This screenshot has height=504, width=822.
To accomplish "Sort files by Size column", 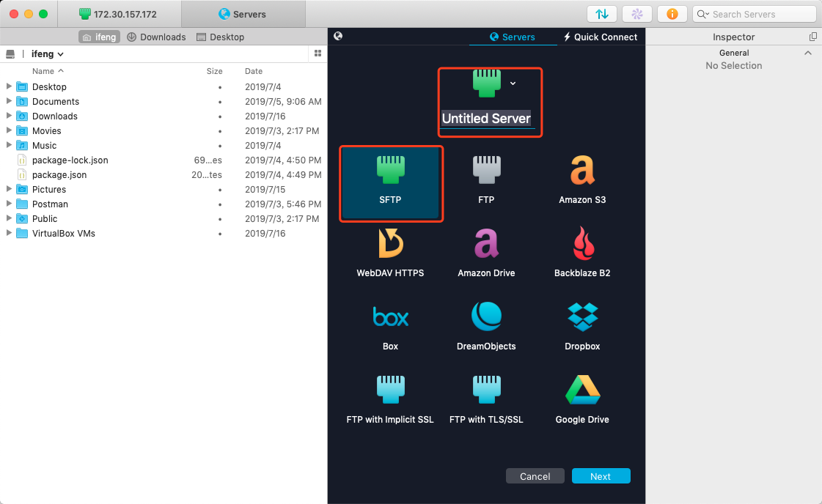I will point(214,71).
